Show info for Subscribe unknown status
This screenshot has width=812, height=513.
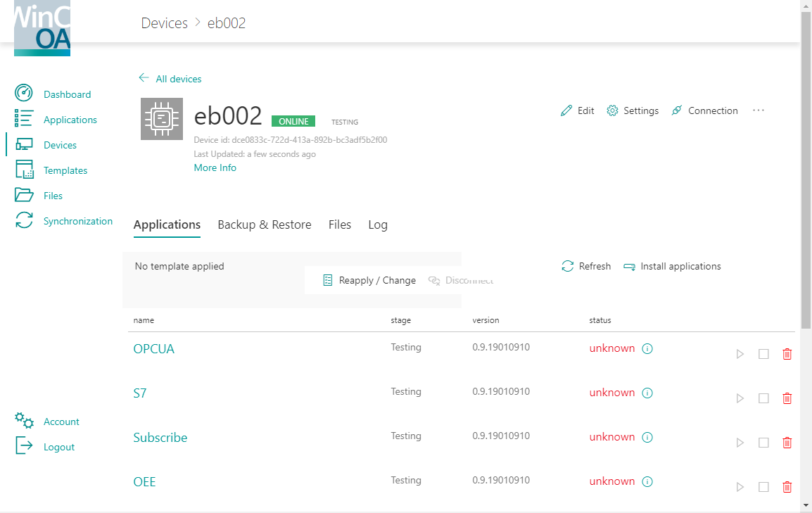tap(647, 437)
